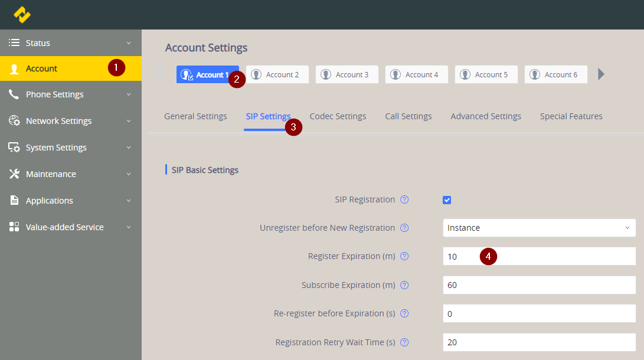The width and height of the screenshot is (644, 360).
Task: Focus the Subscribe Expiration field
Action: tap(538, 285)
